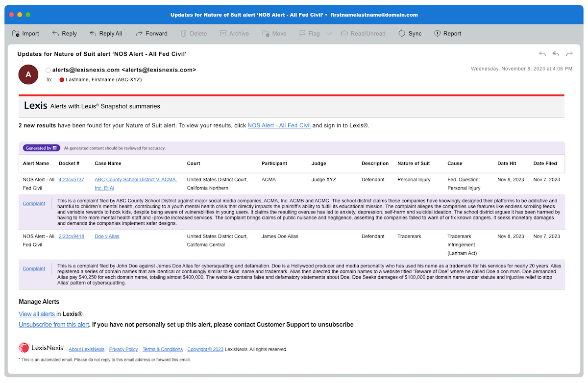Reply to this email from toolbar
This screenshot has height=383, width=588.
click(x=64, y=34)
